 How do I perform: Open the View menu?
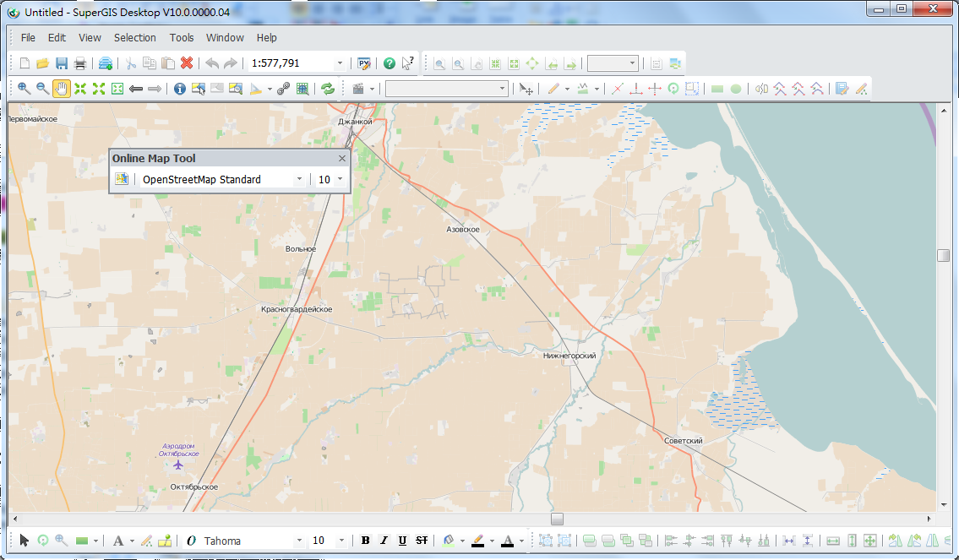tap(90, 37)
